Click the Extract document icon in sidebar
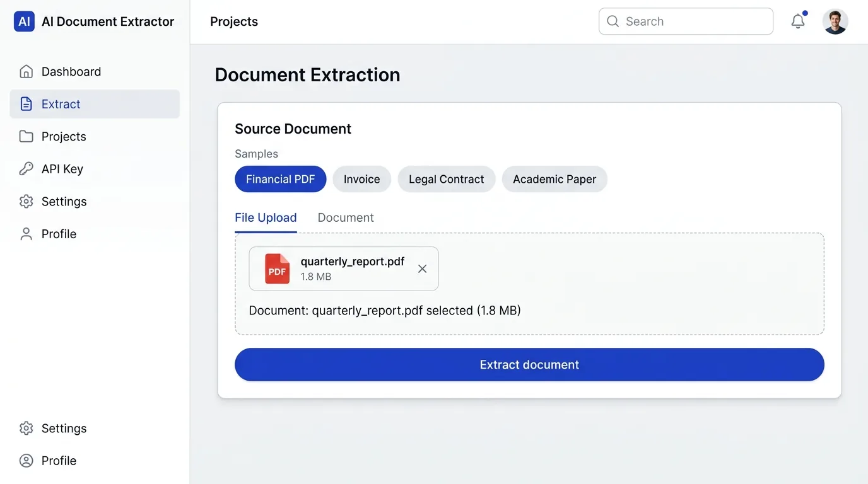The width and height of the screenshot is (868, 484). 26,104
